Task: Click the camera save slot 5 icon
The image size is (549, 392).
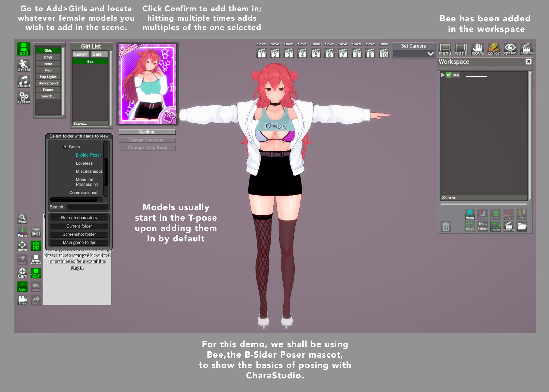Action: pos(316,53)
